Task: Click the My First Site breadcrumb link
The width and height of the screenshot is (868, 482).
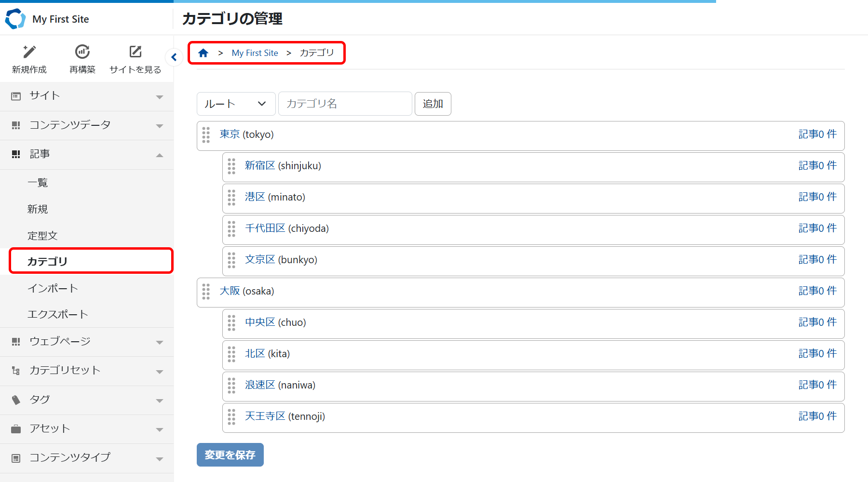Action: (x=255, y=53)
